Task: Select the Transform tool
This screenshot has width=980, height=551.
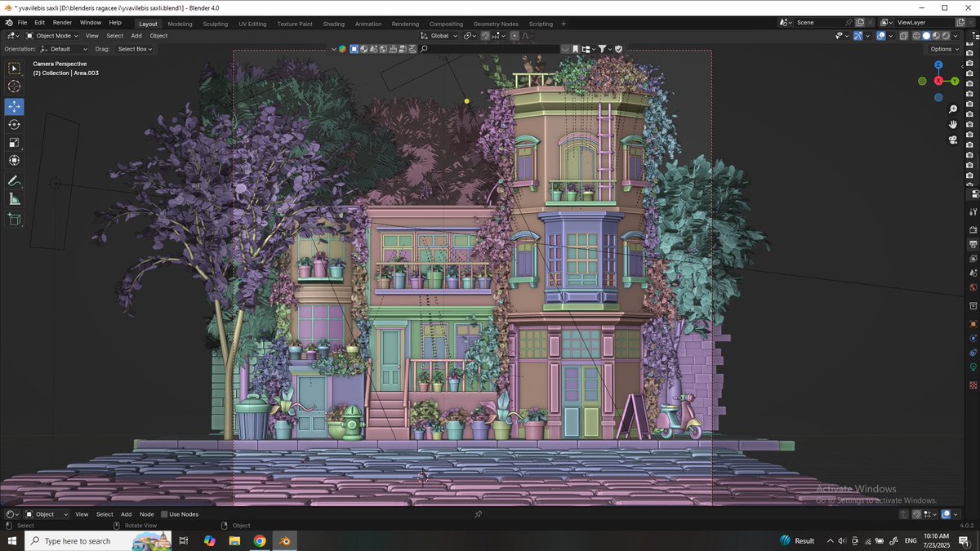Action: pos(15,161)
